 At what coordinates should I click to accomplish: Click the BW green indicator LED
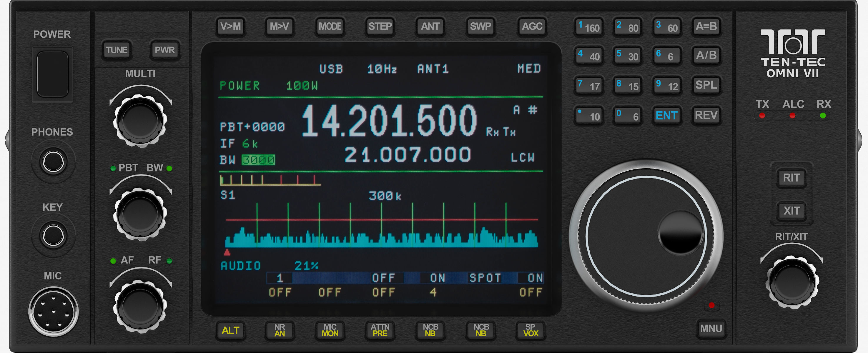click(169, 169)
